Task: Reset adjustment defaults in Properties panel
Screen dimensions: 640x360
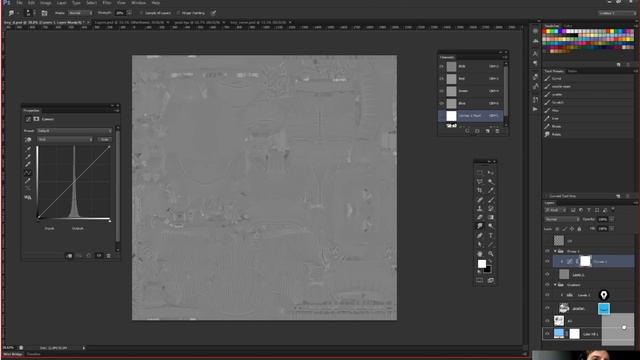Action: click(89, 256)
